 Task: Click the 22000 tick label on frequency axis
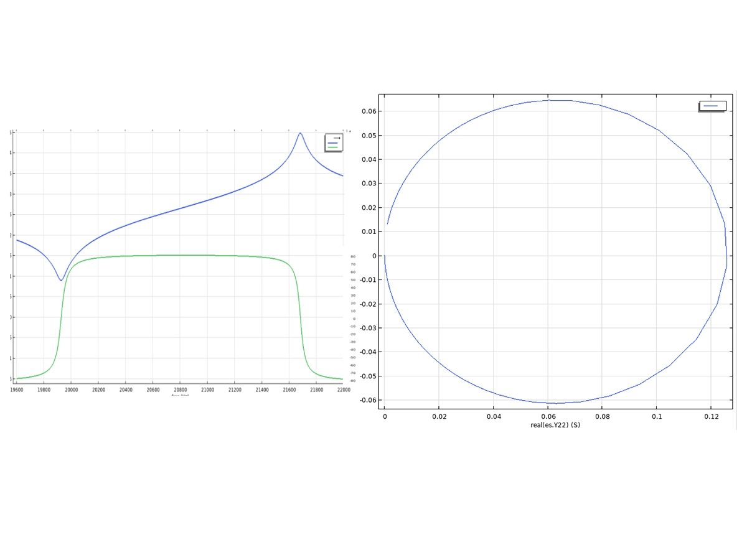(x=343, y=390)
